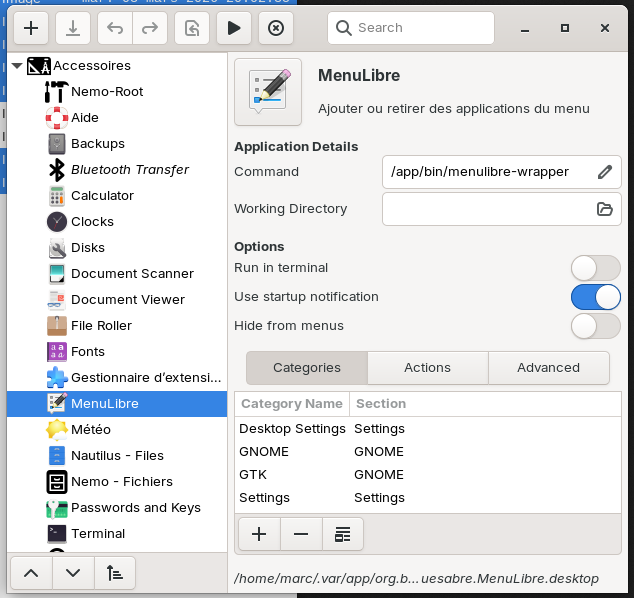634x598 pixels.
Task: Click the test launcher play icon
Action: [x=234, y=28]
